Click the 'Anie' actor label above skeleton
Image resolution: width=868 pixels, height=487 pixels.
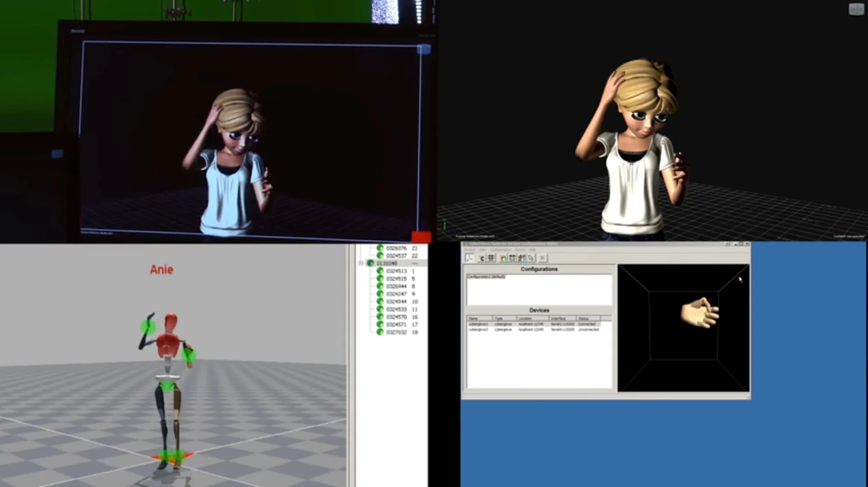(x=161, y=270)
